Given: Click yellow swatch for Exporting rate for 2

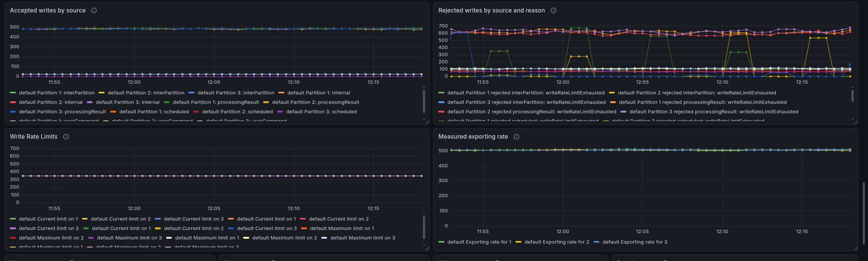Looking at the screenshot, I should click(518, 242).
